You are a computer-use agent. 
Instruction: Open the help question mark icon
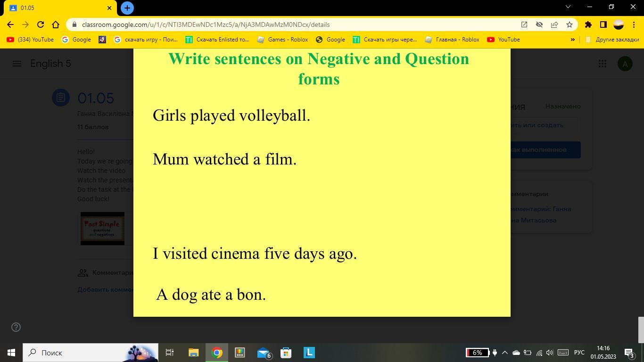click(16, 327)
